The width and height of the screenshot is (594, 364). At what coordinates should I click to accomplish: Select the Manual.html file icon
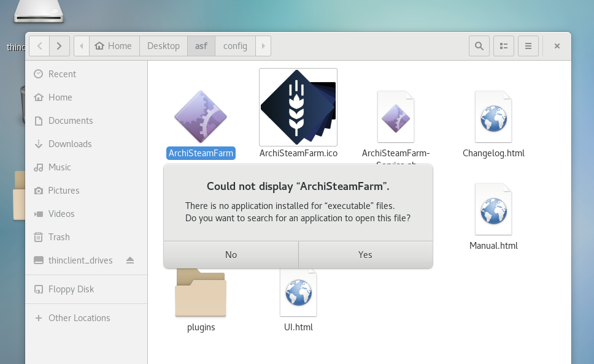(x=493, y=209)
